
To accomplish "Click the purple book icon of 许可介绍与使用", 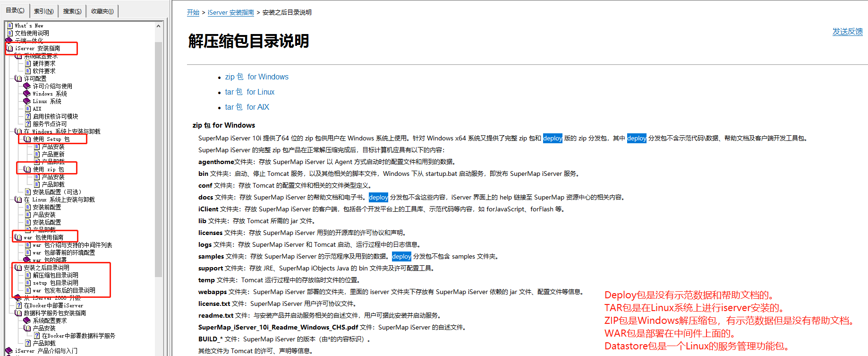I will tap(27, 86).
